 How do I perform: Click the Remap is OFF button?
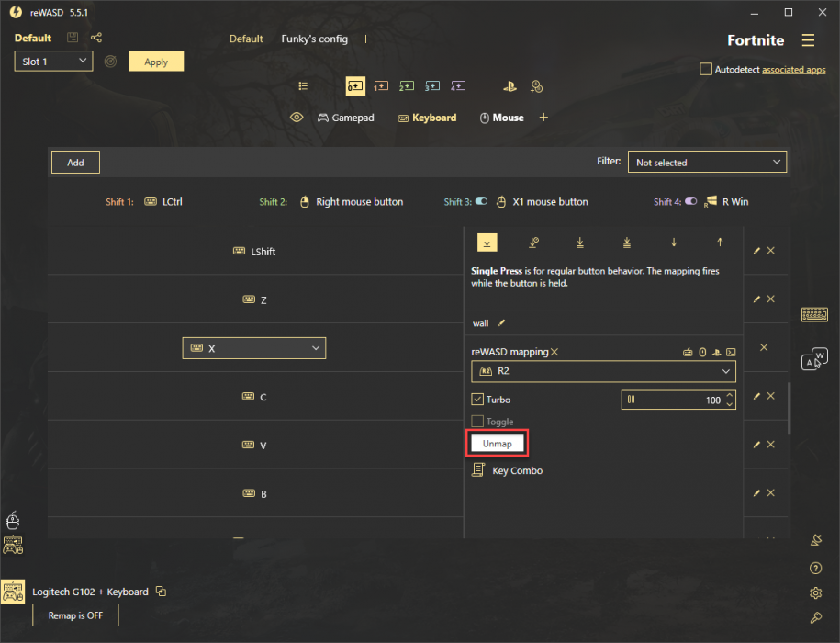pyautogui.click(x=75, y=615)
